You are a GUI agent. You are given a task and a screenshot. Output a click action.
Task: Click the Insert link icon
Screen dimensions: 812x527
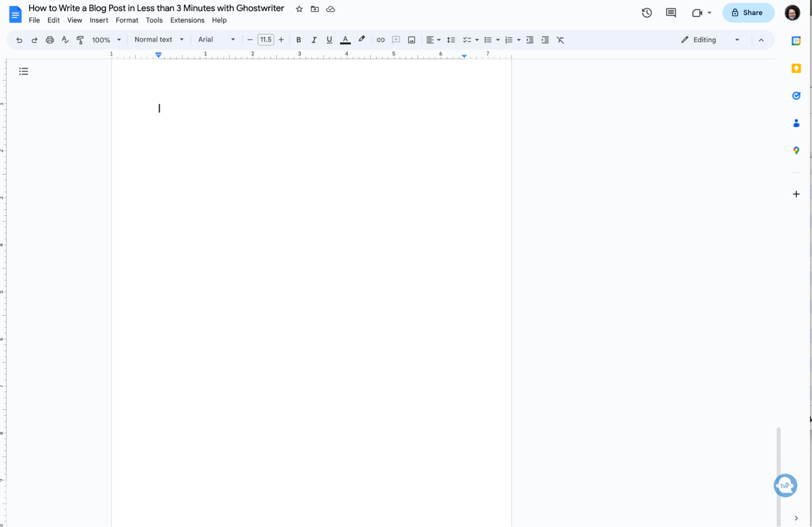point(380,40)
